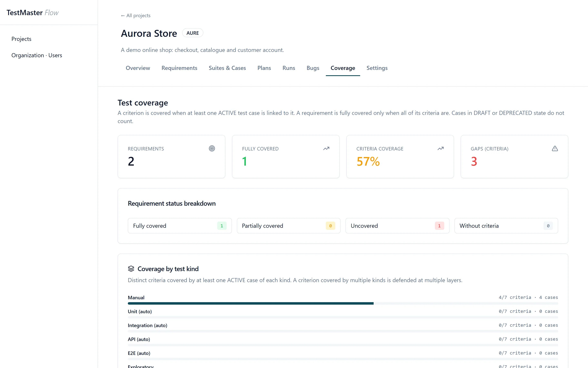This screenshot has width=588, height=368.
Task: Click the trend arrow icon in Criteria Coverage card
Action: (441, 148)
